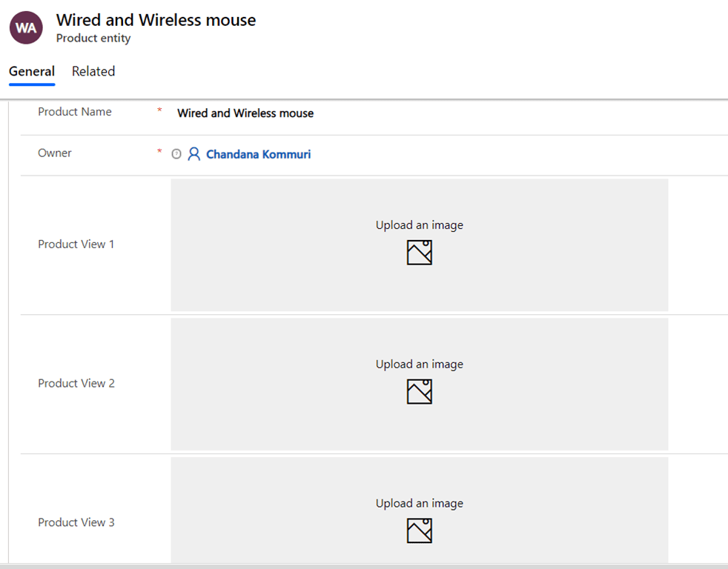Click the person icon beside the owner name
Screen dimensions: 728x569
pos(194,154)
